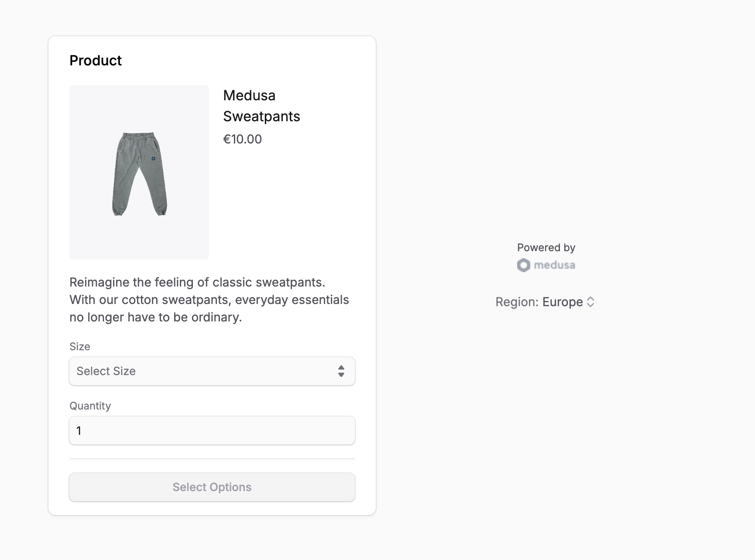Click the Europe region text
This screenshot has height=560, width=755.
(561, 302)
